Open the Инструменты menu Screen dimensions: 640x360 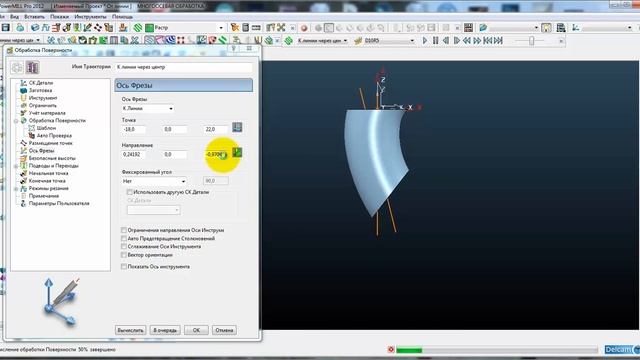pyautogui.click(x=90, y=17)
